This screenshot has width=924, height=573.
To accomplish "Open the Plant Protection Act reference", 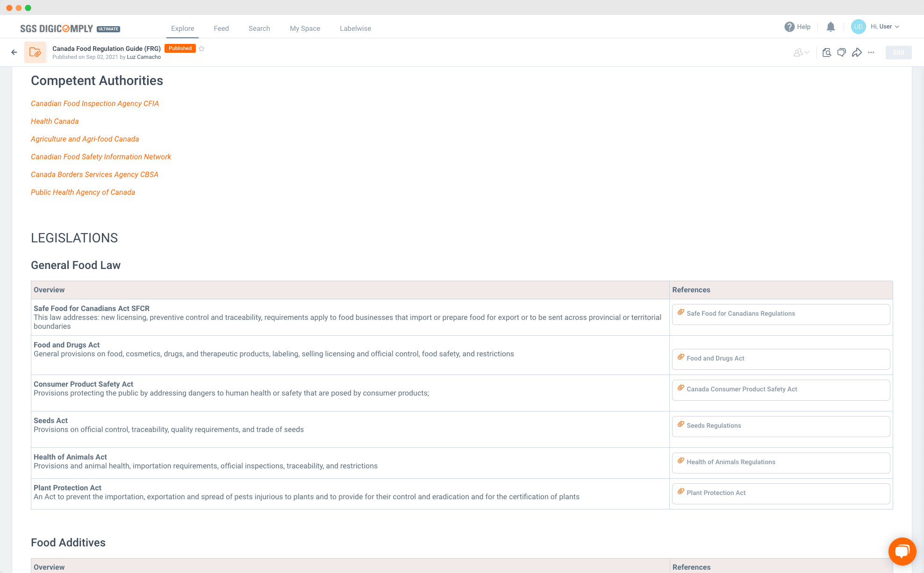I will (x=781, y=494).
